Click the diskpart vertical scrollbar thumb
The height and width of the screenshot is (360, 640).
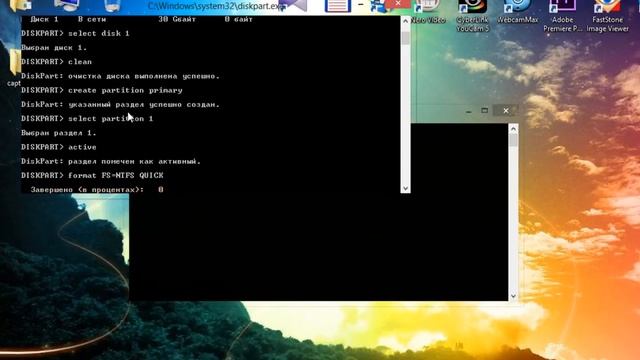click(405, 38)
